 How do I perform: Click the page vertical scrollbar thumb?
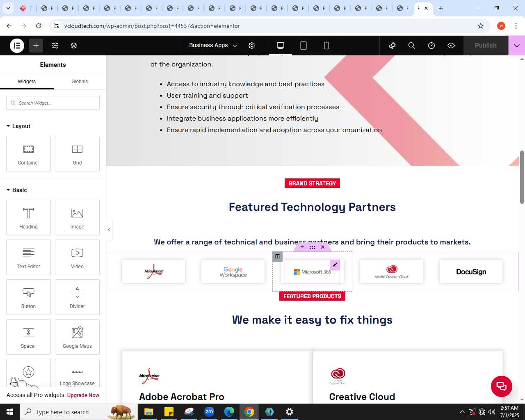click(522, 177)
